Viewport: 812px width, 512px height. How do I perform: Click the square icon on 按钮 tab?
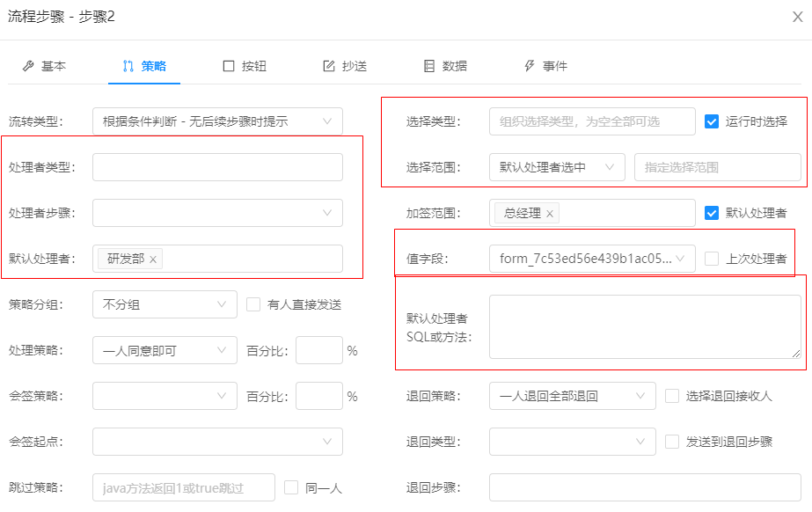pos(229,66)
